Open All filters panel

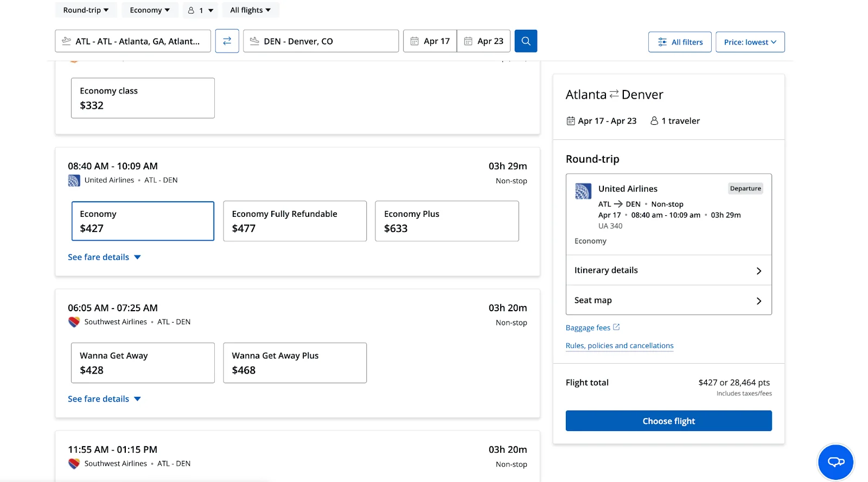pyautogui.click(x=680, y=42)
